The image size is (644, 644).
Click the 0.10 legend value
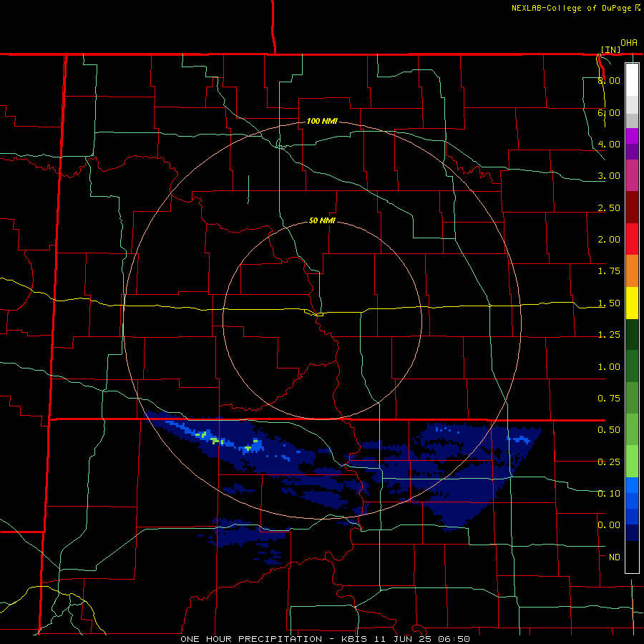[x=609, y=494]
